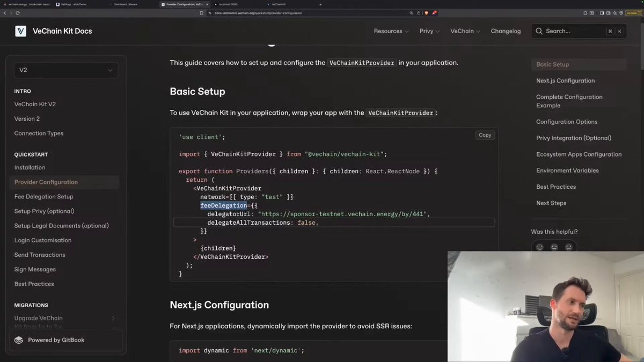Click the search magnifier icon in docs header
This screenshot has height=362, width=644.
pos(539,31)
